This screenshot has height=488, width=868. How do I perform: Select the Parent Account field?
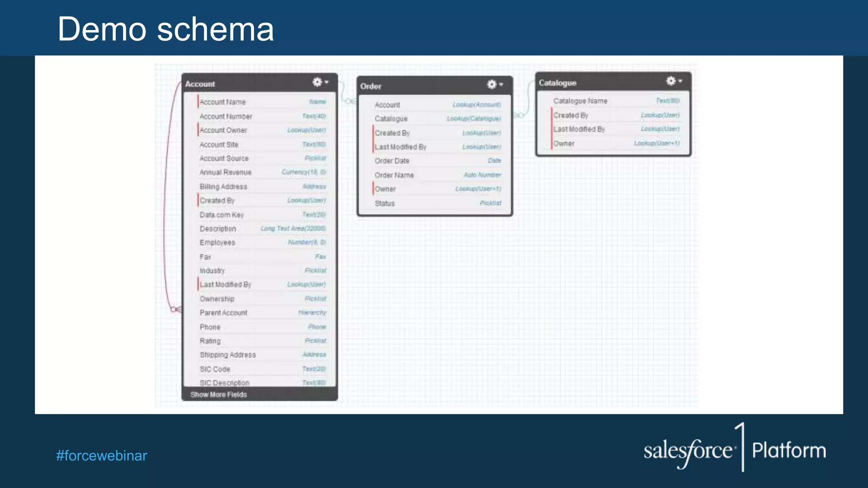point(262,313)
